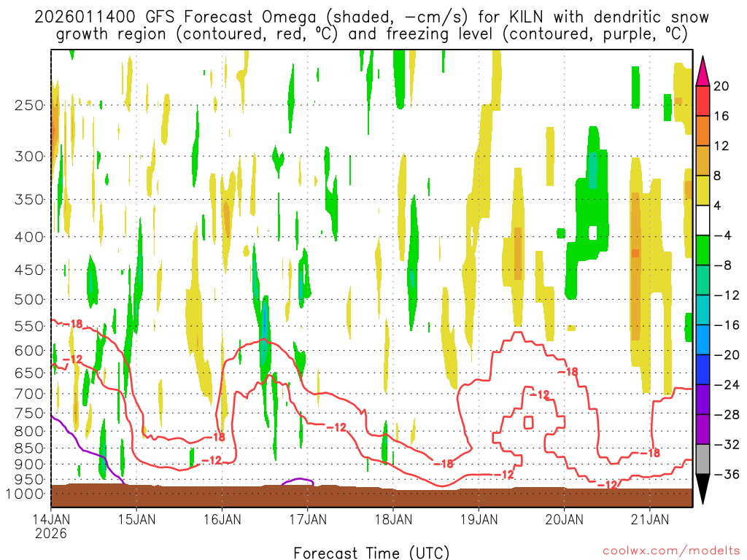Click the white colorbar swatch between -4 and 4
Image resolution: width=747 pixels, height=560 pixels.
click(x=703, y=220)
